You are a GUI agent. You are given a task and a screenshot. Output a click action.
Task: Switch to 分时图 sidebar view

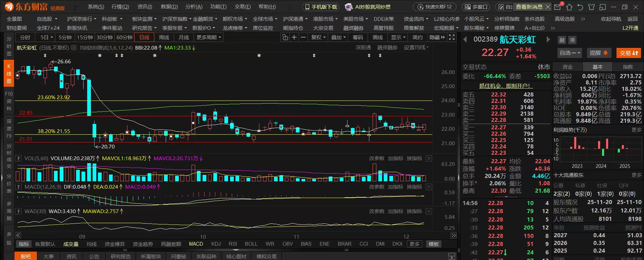9,47
